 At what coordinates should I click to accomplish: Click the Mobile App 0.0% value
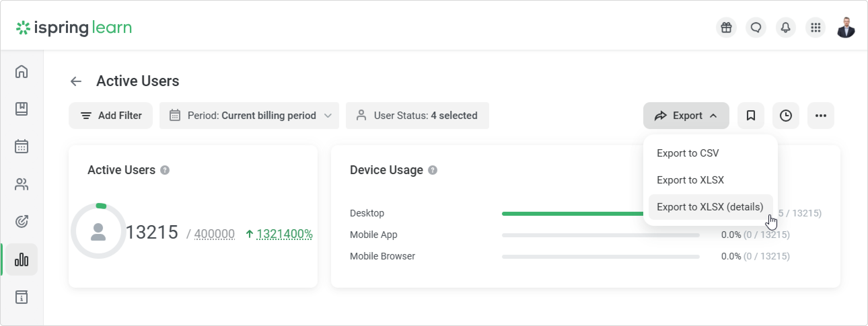pyautogui.click(x=731, y=235)
